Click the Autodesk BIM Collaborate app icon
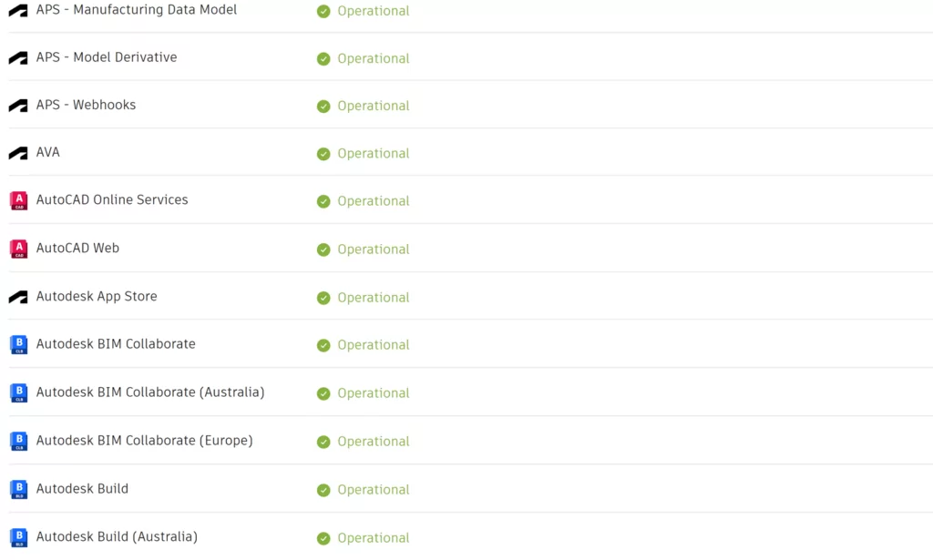Viewport: 933px width, 560px height. (18, 344)
